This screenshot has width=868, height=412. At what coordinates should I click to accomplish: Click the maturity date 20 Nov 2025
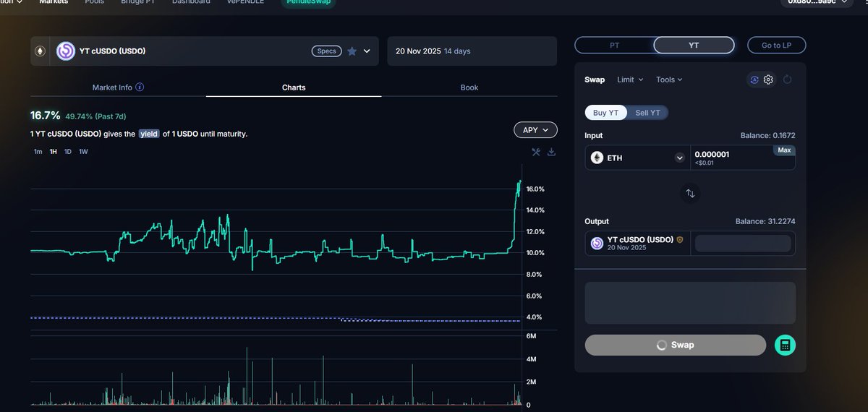418,51
